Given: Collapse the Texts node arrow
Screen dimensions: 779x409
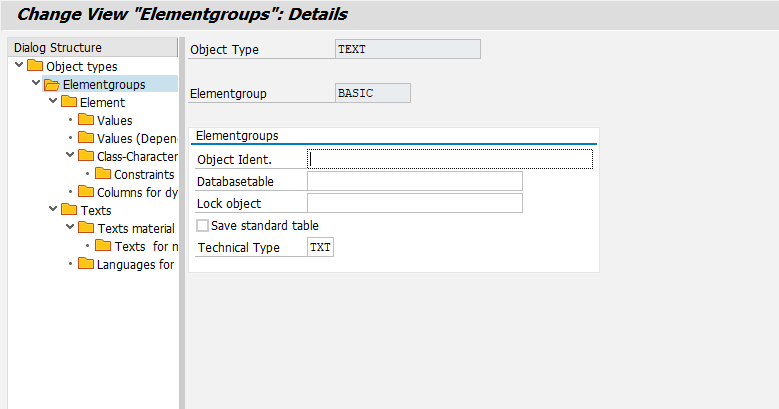Looking at the screenshot, I should coord(53,210).
